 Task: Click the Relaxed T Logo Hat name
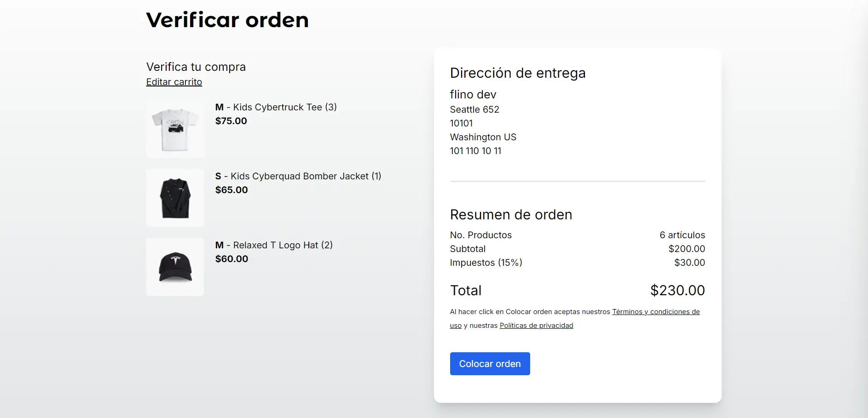point(274,245)
